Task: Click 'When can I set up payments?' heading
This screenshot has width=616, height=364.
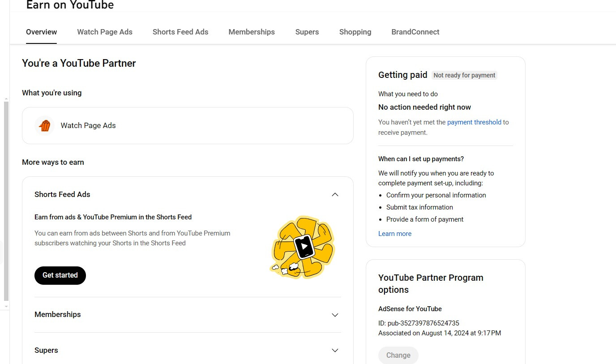Action: (x=421, y=159)
